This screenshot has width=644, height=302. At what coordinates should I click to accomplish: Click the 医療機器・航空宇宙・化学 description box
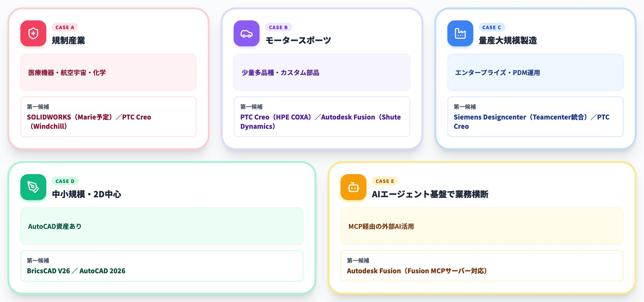(108, 72)
